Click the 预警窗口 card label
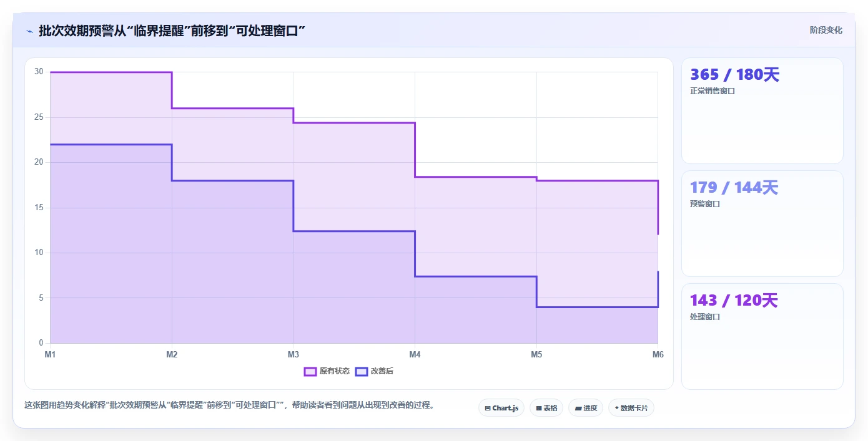The image size is (868, 441). pos(705,204)
